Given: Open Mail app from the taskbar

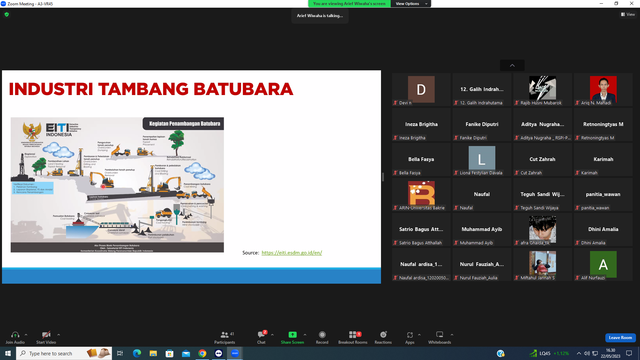Looking at the screenshot, I should (186, 353).
